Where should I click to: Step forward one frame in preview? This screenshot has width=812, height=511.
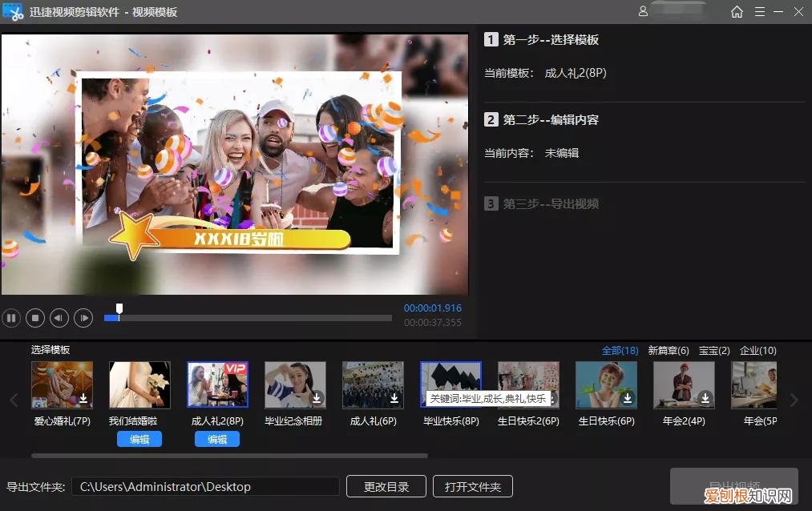[83, 318]
